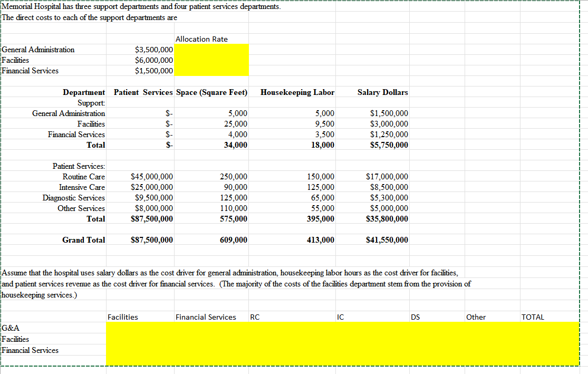Viewport: 588px width, 374px height.
Task: Click the 'Other Services' row label
Action: (81, 208)
